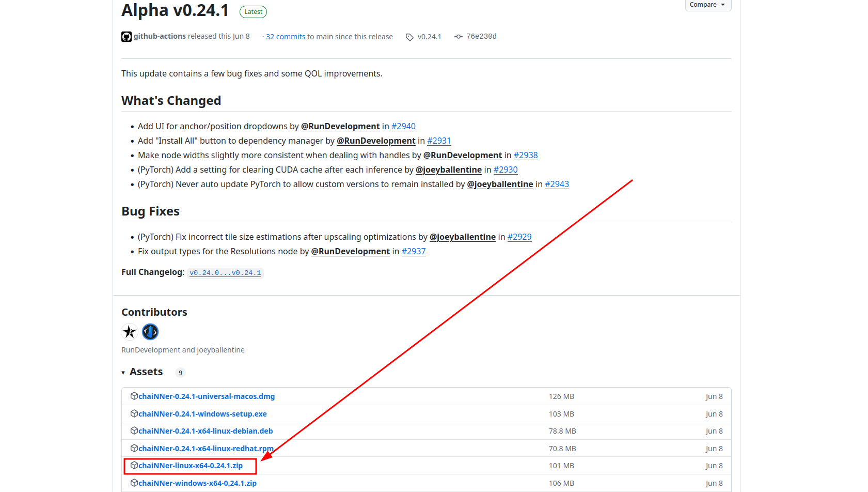Open pull request #2930

click(506, 170)
